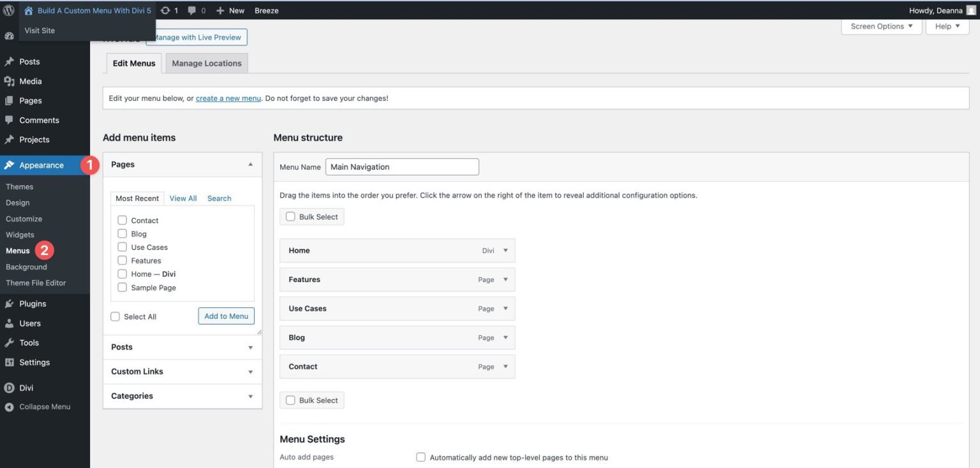The image size is (980, 468).
Task: Expand the Home menu item options arrow
Action: click(x=505, y=251)
